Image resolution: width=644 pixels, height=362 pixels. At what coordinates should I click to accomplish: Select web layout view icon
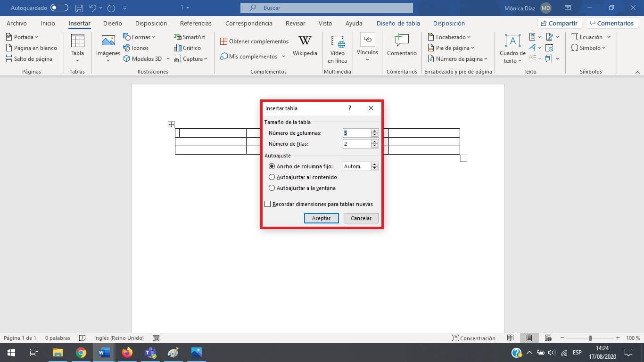click(x=548, y=338)
